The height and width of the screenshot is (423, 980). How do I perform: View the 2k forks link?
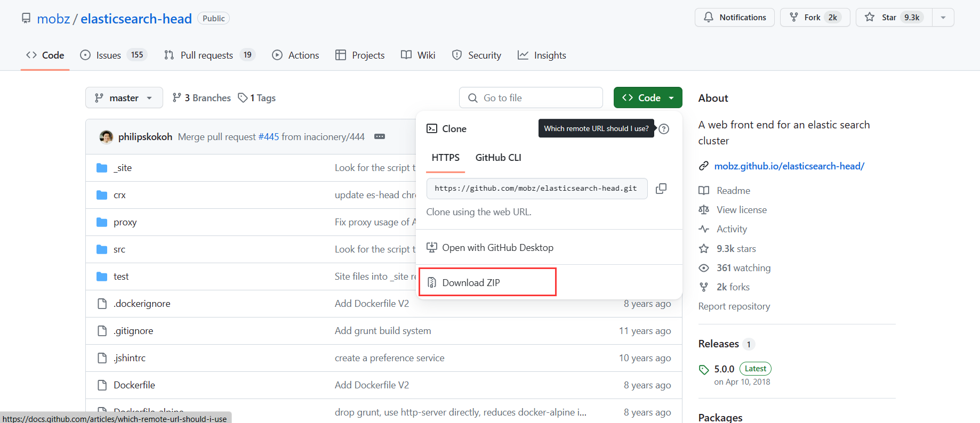click(733, 287)
